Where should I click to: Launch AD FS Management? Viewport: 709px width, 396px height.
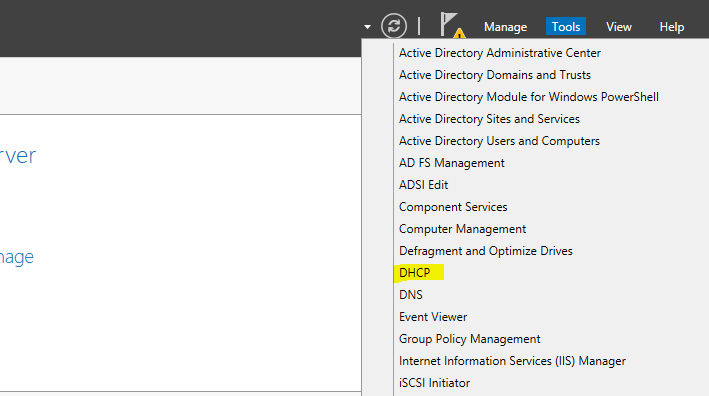(x=451, y=163)
